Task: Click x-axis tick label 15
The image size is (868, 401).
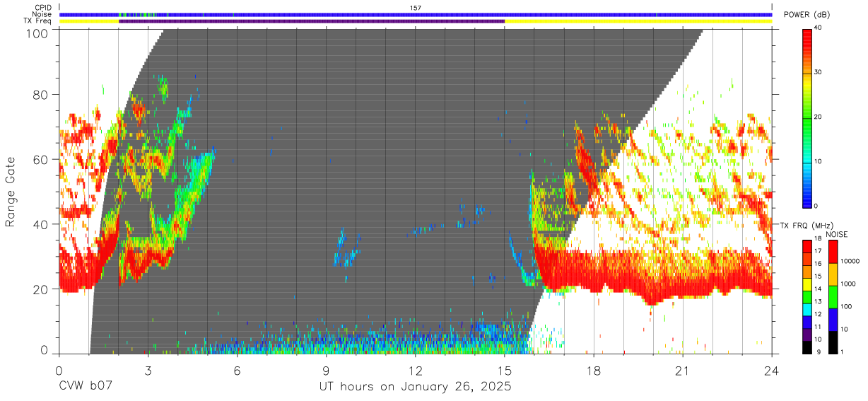Action: (x=505, y=371)
